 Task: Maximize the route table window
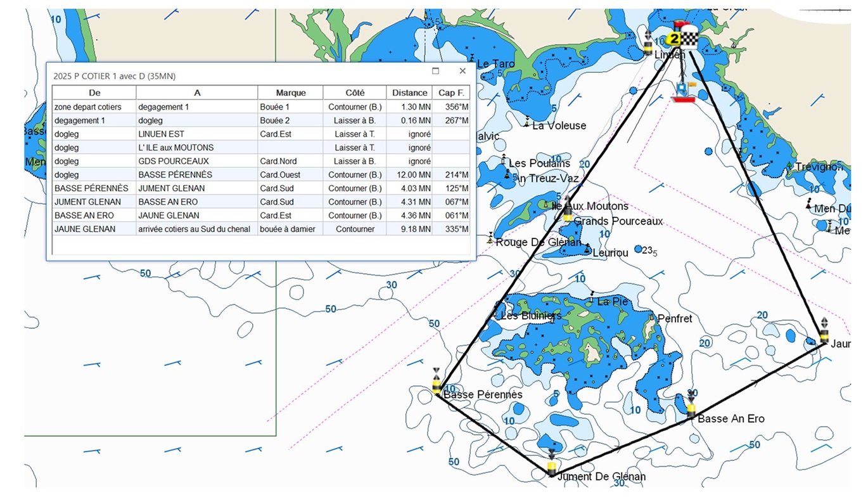point(435,71)
